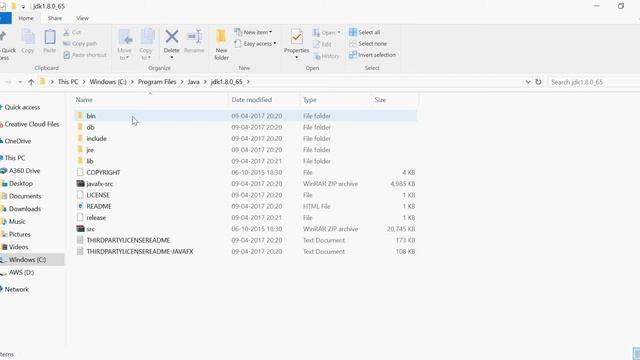The width and height of the screenshot is (640, 360).
Task: Sort by the Name column header
Action: tap(84, 100)
